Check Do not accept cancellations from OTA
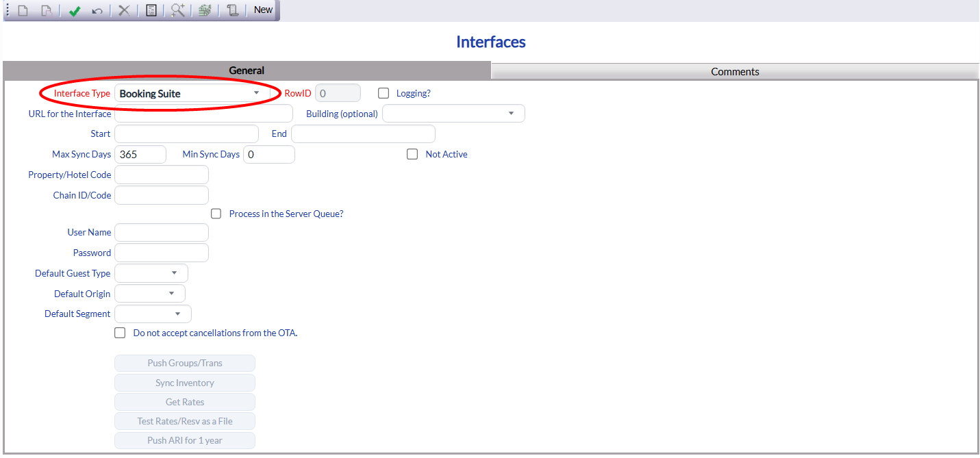 [x=121, y=333]
